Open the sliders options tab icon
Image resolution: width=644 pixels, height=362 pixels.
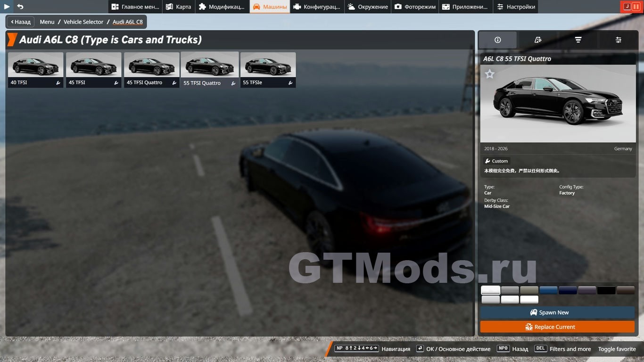tap(618, 40)
